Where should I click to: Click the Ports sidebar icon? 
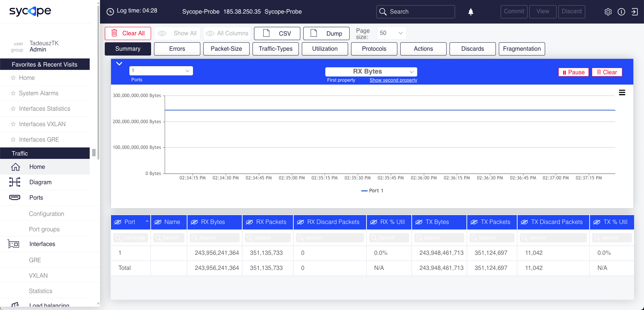click(15, 197)
